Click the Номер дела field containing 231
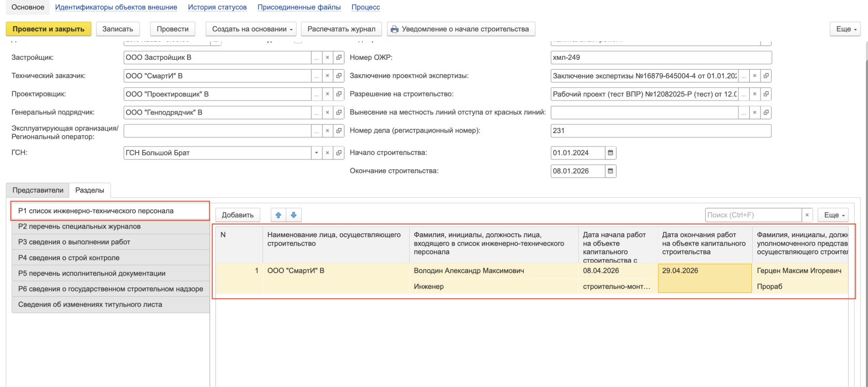This screenshot has width=868, height=387. point(661,131)
